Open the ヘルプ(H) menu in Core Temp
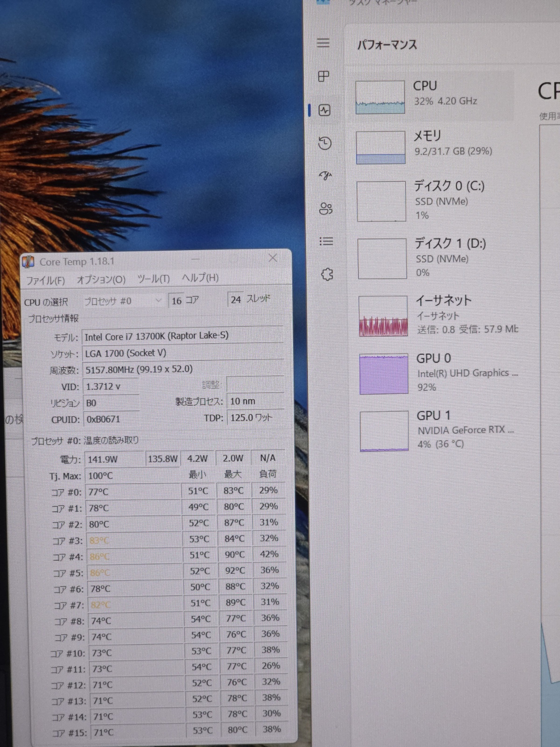 [x=200, y=278]
